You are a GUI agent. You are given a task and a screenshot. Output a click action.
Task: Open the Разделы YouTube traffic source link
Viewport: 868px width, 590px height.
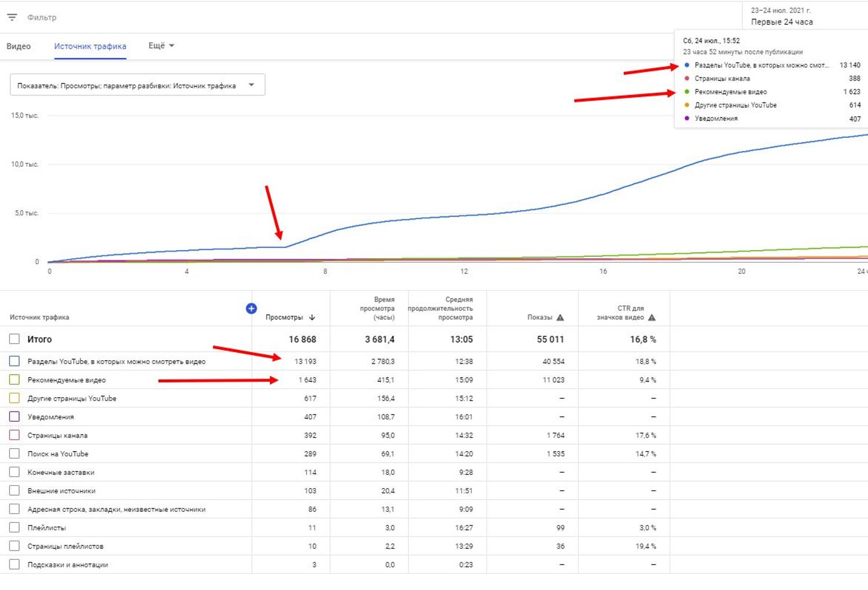pos(116,361)
